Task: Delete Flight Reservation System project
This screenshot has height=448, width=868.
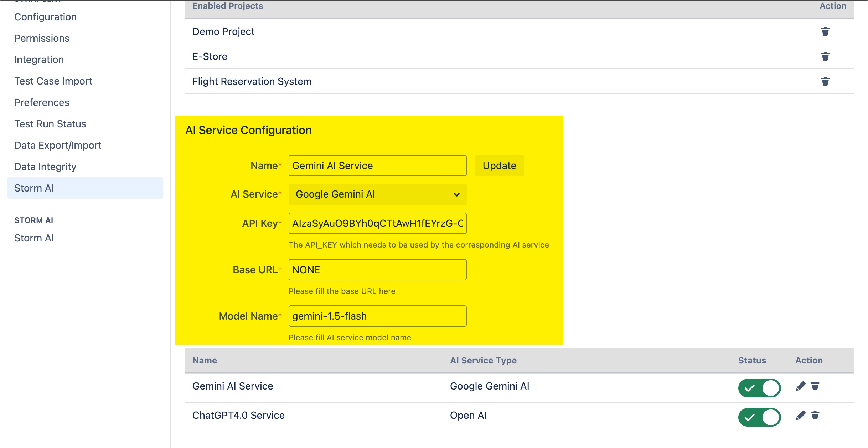Action: [x=825, y=81]
